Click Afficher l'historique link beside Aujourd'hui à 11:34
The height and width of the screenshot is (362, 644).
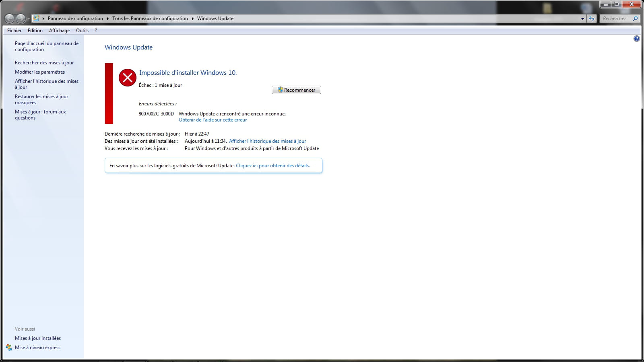click(x=268, y=141)
